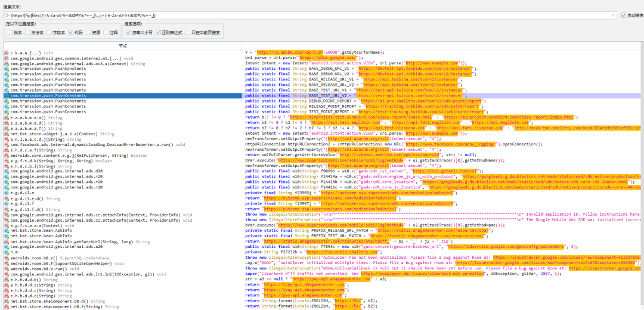Click method icon of e.a.a.b.m.a.a() row
Viewport: 644px width, 310px height.
pos(6,117)
